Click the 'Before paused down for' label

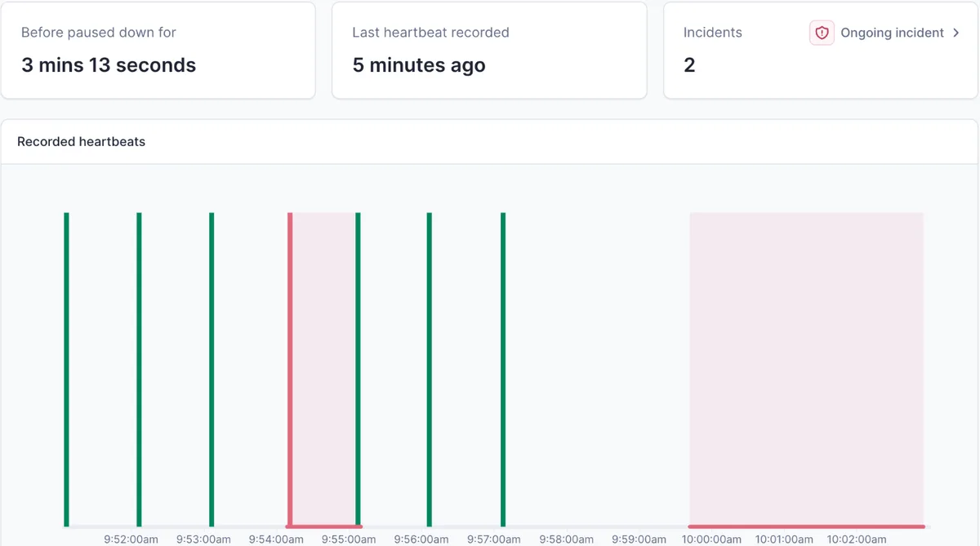pos(99,33)
